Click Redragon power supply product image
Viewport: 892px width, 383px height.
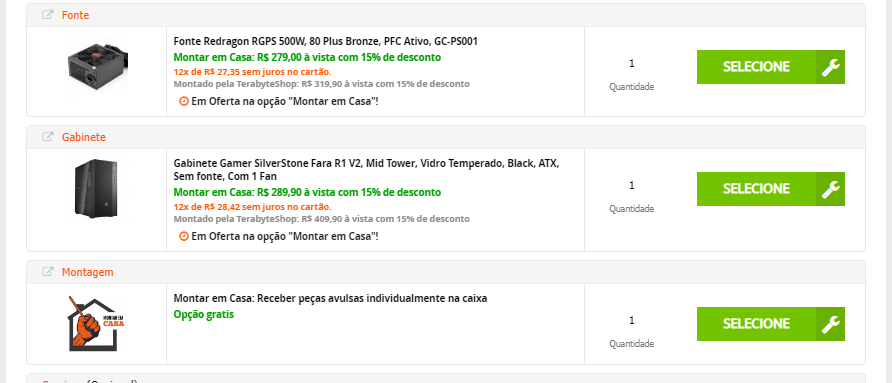[97, 66]
